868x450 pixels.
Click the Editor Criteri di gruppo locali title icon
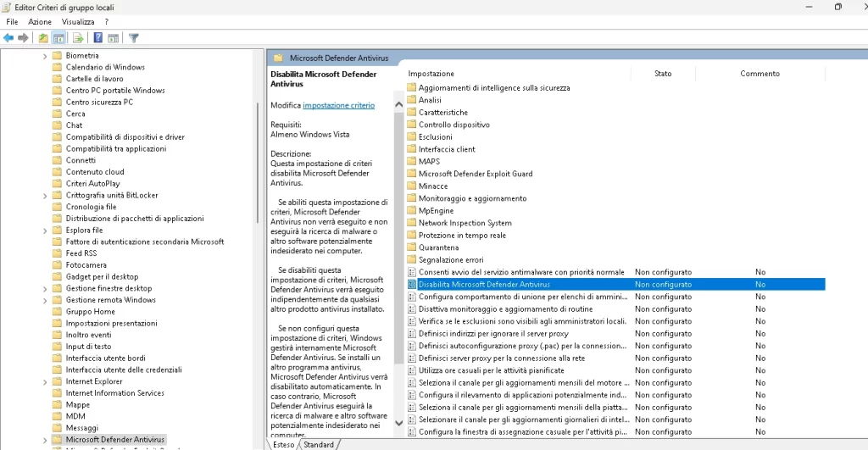pyautogui.click(x=6, y=7)
